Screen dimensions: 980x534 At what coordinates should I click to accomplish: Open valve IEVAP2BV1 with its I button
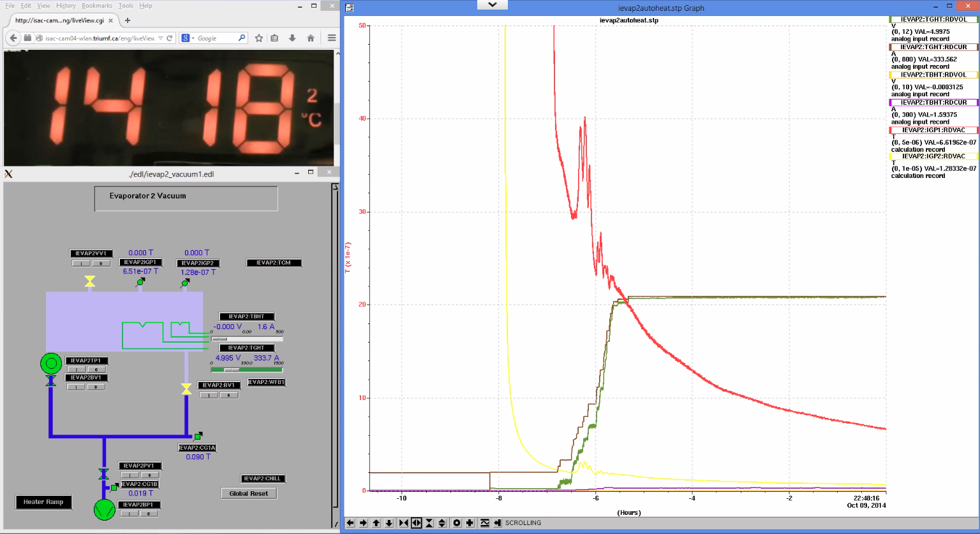click(x=77, y=387)
